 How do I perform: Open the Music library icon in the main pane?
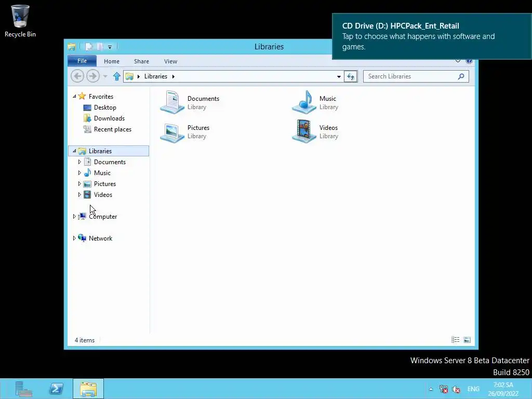[304, 102]
